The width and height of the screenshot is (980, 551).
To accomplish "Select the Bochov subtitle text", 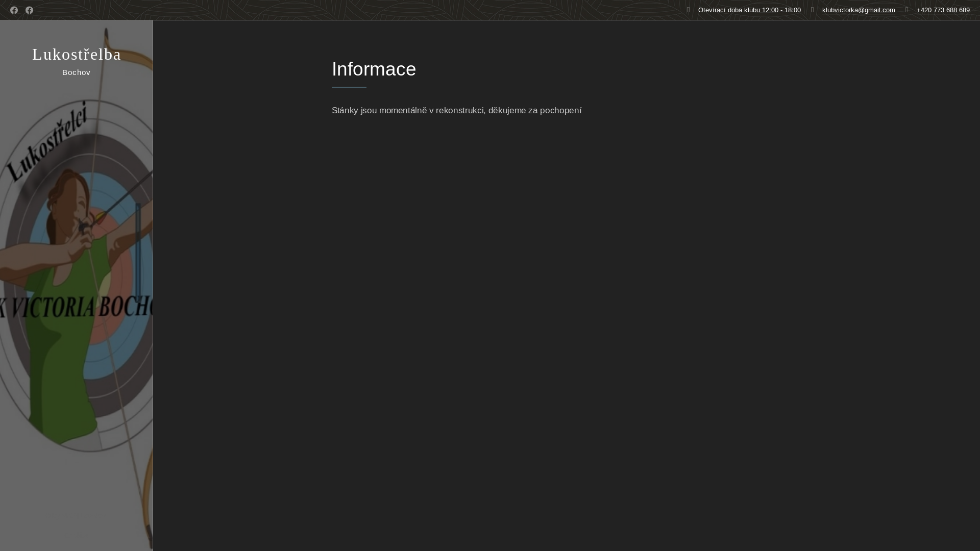I will pyautogui.click(x=77, y=72).
